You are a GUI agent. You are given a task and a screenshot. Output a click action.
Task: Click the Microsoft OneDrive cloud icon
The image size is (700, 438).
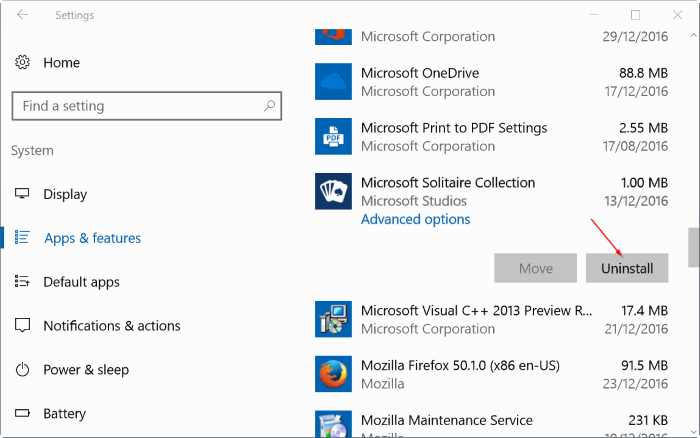click(333, 82)
